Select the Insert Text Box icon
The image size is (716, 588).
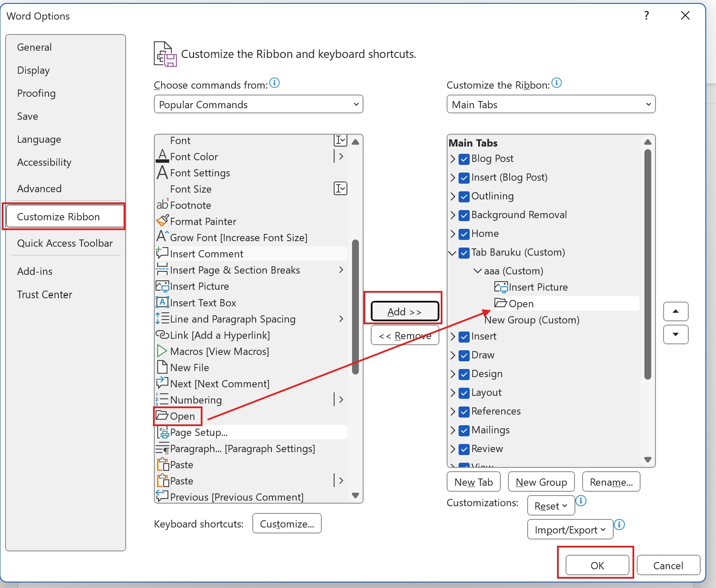click(x=162, y=303)
